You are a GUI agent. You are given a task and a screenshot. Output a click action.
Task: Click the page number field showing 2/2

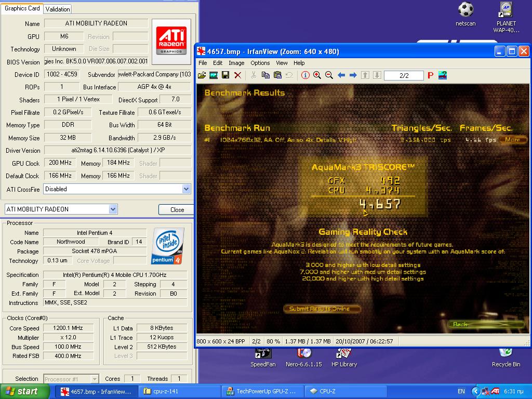tap(404, 75)
